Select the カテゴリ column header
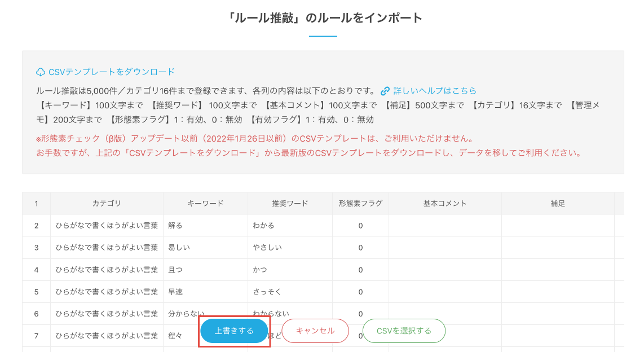The height and width of the screenshot is (352, 644). click(107, 203)
